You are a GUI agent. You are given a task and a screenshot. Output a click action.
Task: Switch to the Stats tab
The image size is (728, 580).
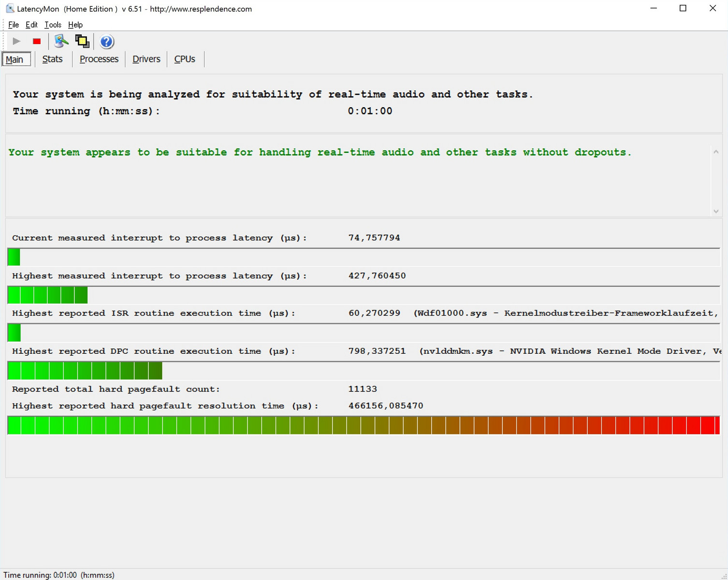(x=52, y=59)
